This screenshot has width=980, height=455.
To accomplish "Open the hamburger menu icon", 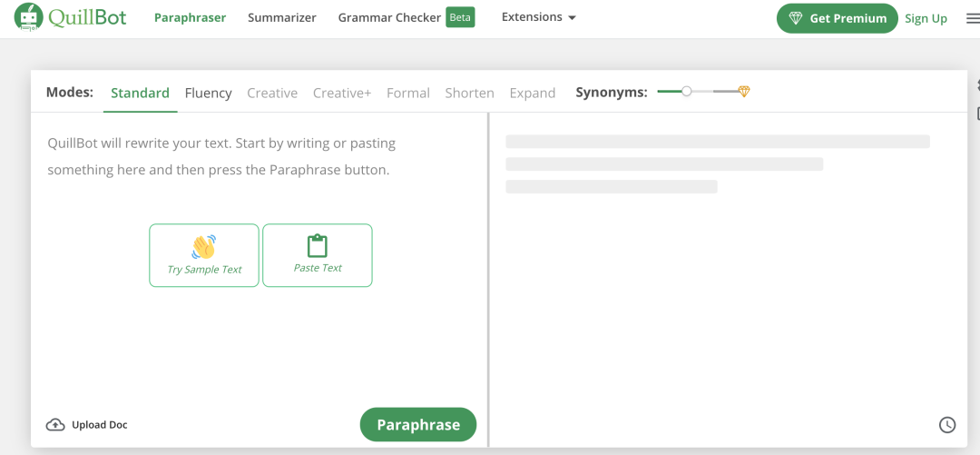I will 973,19.
